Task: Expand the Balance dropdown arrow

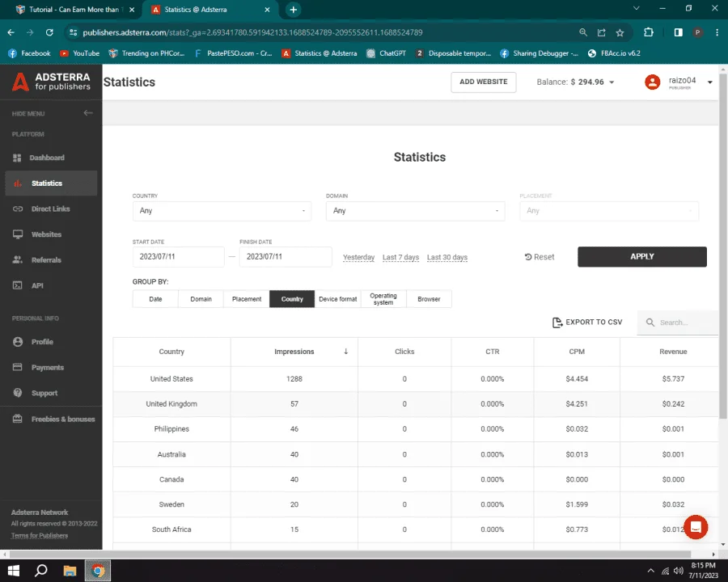Action: pyautogui.click(x=612, y=82)
